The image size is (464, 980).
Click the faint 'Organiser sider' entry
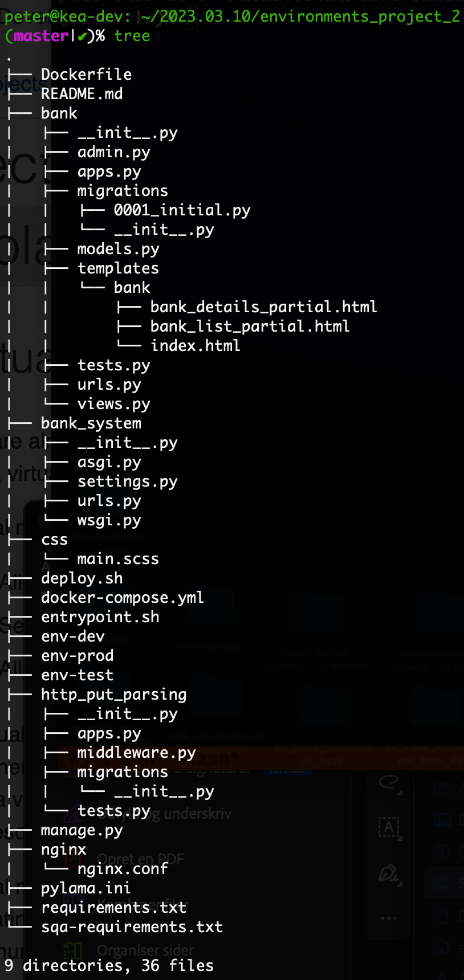(x=145, y=950)
